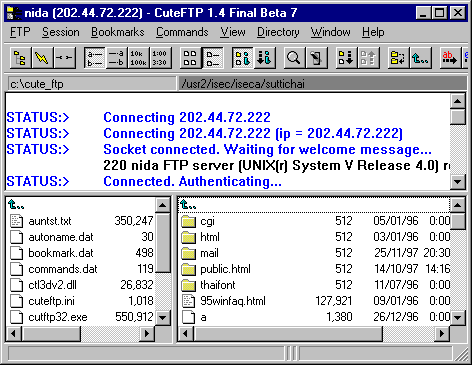Switch to large icons view button

pyautogui.click(x=190, y=58)
